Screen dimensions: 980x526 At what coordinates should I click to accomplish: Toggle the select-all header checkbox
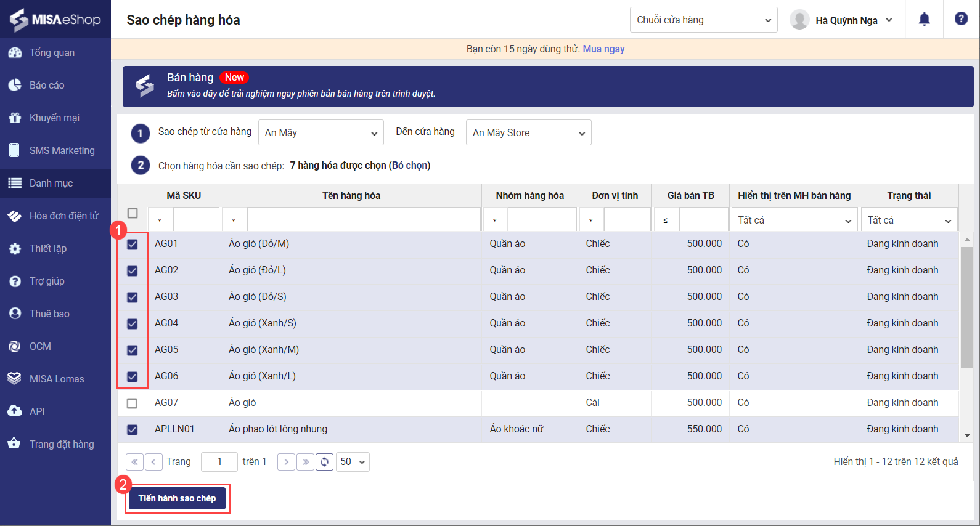click(x=133, y=213)
